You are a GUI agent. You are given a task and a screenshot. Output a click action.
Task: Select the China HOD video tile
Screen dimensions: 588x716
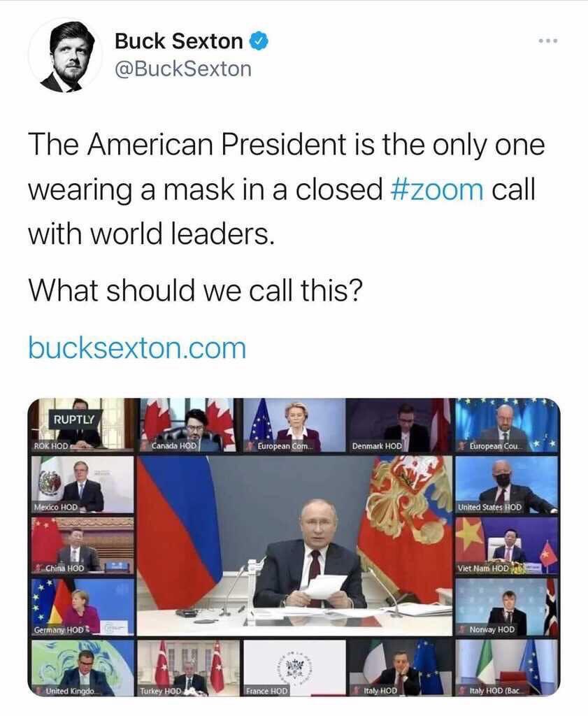coord(83,545)
